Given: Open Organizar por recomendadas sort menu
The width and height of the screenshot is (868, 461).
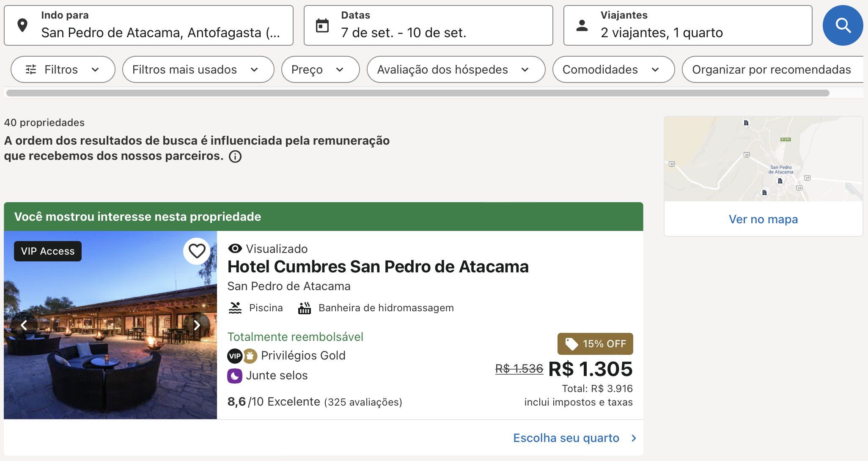Looking at the screenshot, I should tap(771, 69).
